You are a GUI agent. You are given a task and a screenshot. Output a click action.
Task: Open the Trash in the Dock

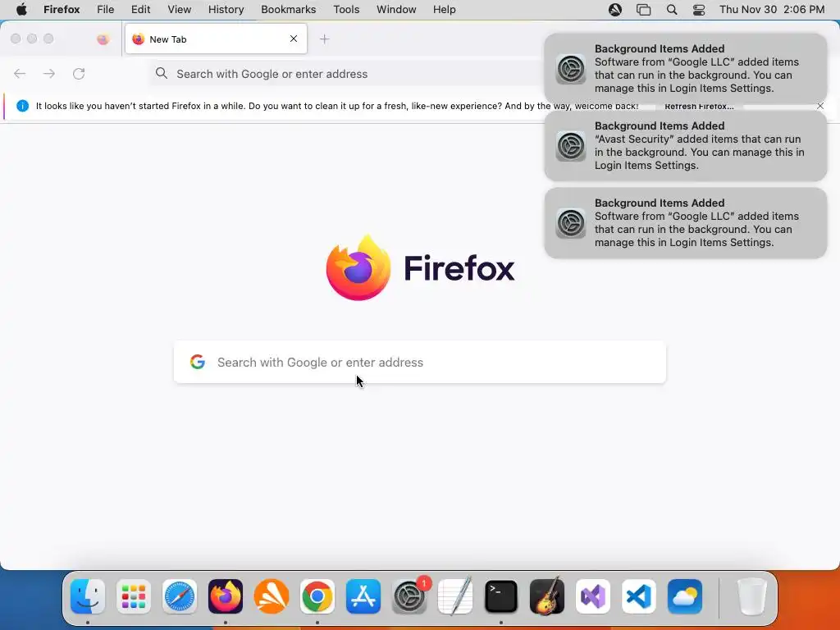click(752, 596)
